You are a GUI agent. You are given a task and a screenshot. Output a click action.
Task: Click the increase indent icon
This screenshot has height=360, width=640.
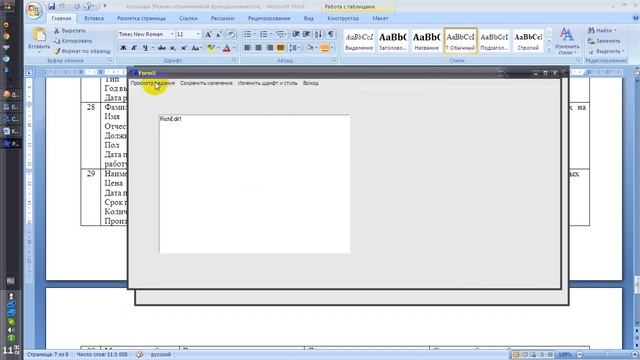307,34
